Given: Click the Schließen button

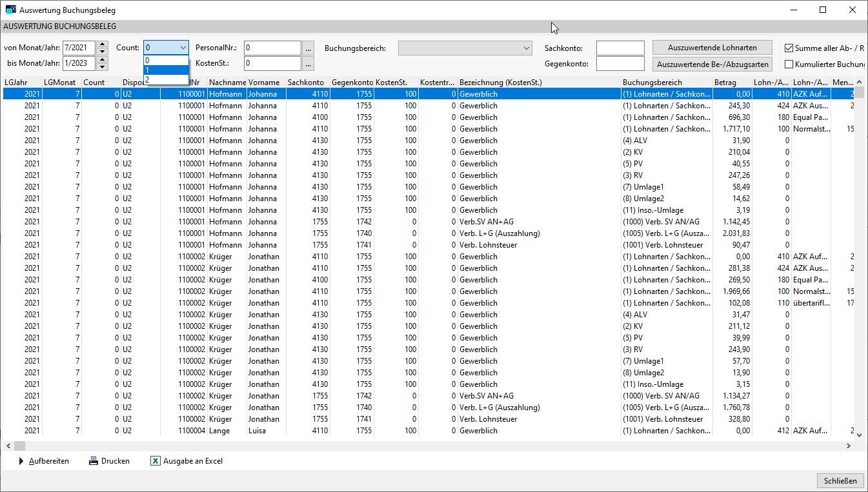Looking at the screenshot, I should (x=840, y=480).
